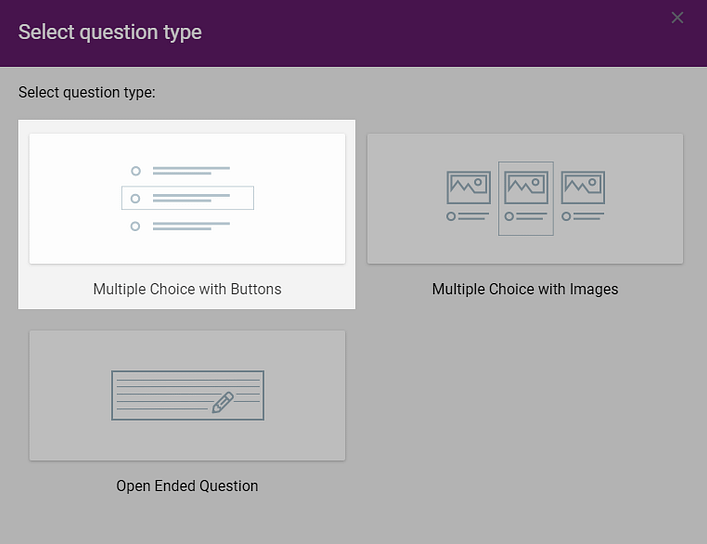
Task: Click the top radio circle in Buttons illustration
Action: tap(136, 171)
